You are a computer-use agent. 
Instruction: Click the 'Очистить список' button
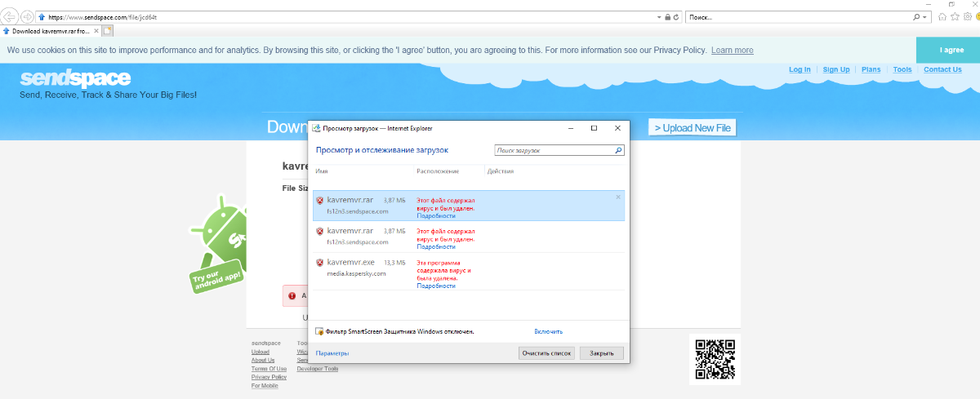pyautogui.click(x=546, y=353)
